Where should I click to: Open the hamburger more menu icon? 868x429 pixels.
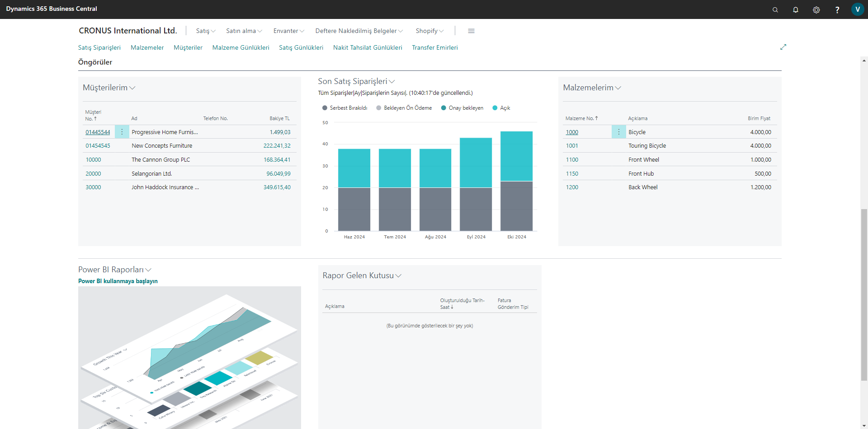point(471,31)
